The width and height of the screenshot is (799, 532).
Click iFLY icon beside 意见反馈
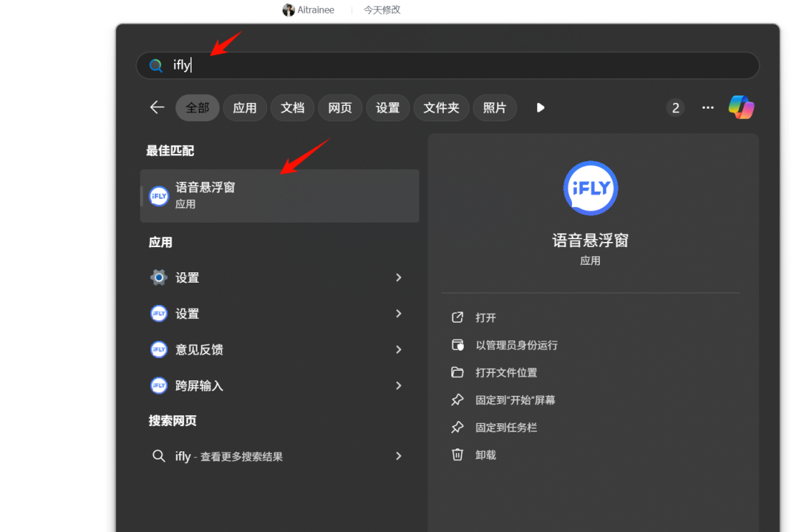(x=159, y=349)
